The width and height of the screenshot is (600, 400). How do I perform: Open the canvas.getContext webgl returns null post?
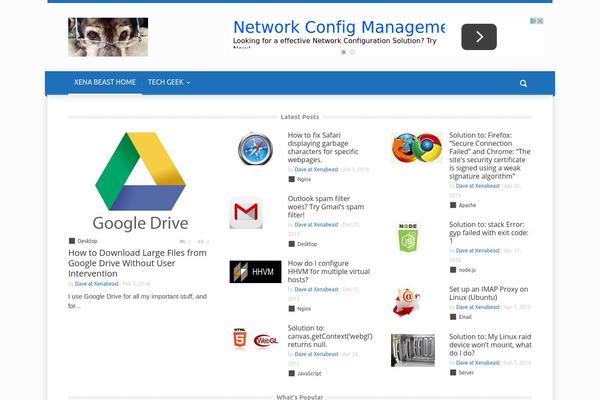(x=330, y=336)
